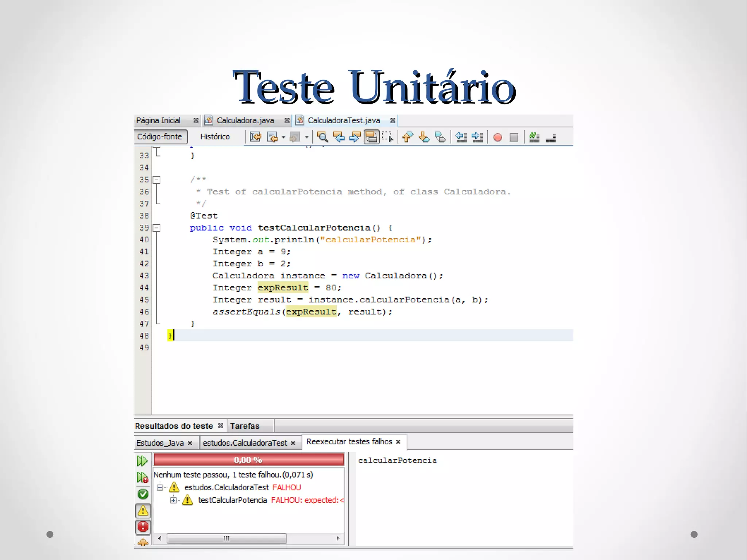Click the Comment lines icon
747x560 pixels.
(x=534, y=137)
